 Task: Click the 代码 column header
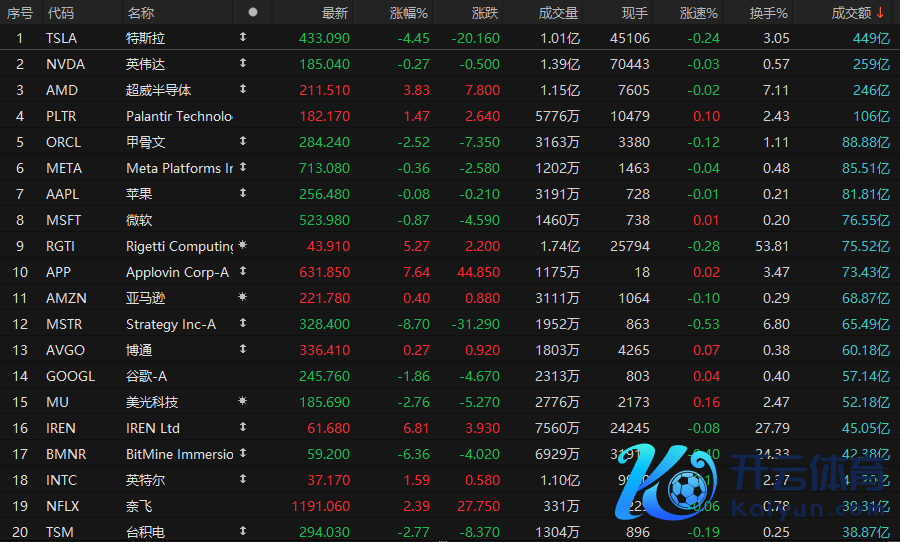point(61,13)
